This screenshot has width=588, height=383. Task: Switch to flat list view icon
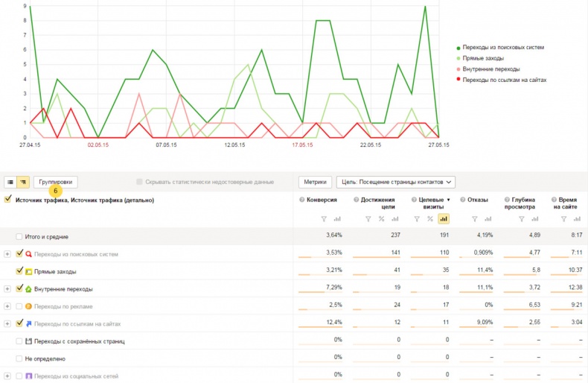[x=11, y=182]
